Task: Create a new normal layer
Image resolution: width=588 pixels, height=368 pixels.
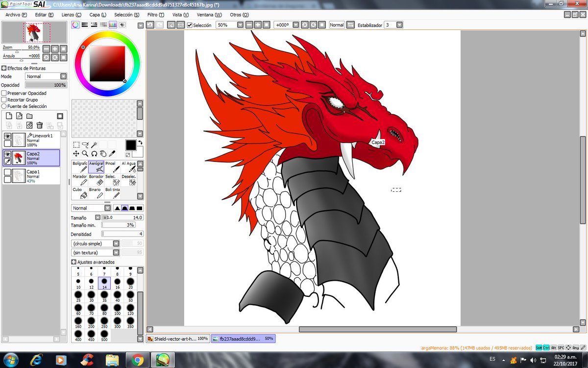Action: tap(8, 116)
